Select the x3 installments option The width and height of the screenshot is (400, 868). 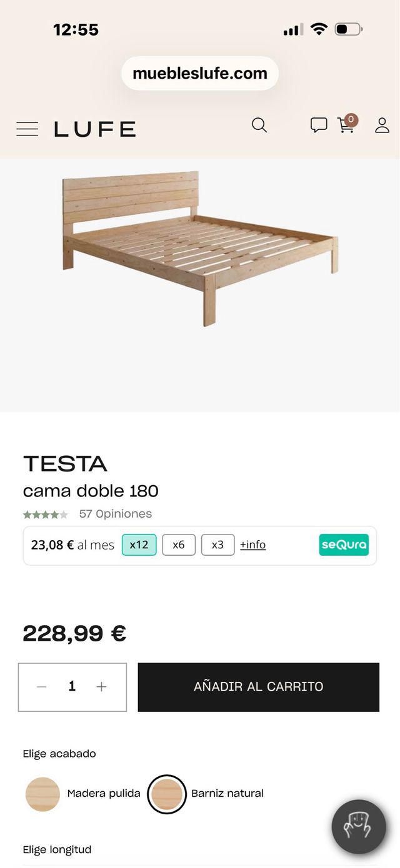pos(217,545)
